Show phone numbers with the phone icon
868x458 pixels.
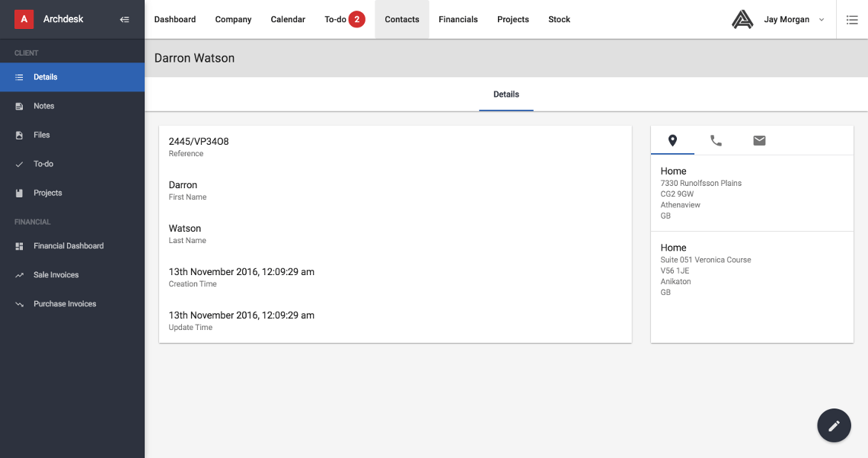coord(716,141)
